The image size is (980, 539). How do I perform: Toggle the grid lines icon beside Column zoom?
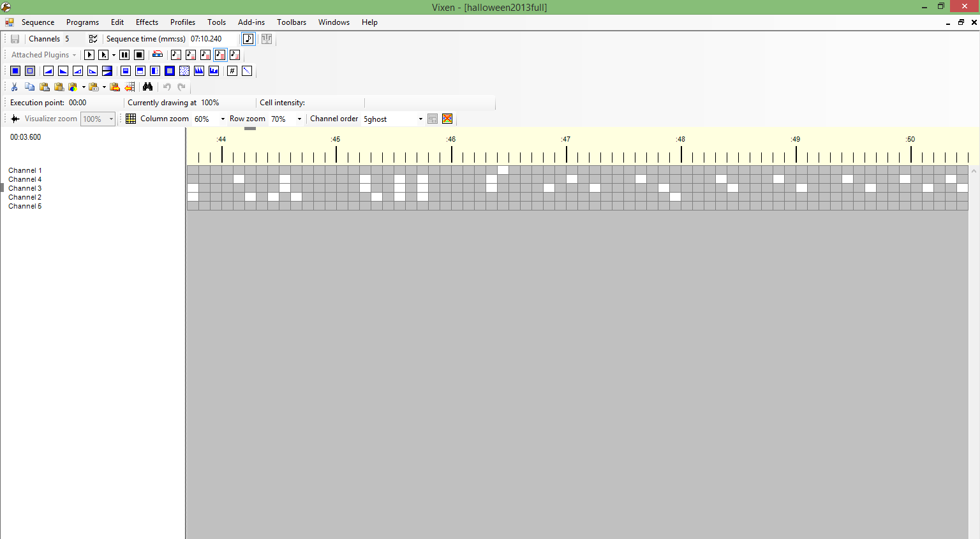point(131,119)
